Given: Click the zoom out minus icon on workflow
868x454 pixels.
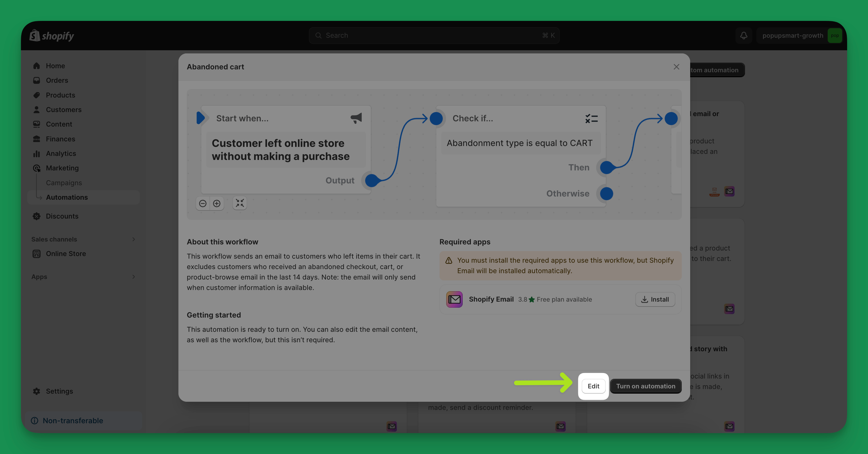Looking at the screenshot, I should pyautogui.click(x=203, y=203).
